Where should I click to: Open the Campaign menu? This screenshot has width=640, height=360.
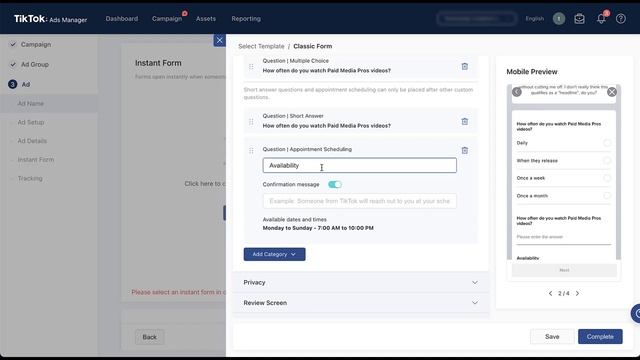tap(167, 19)
